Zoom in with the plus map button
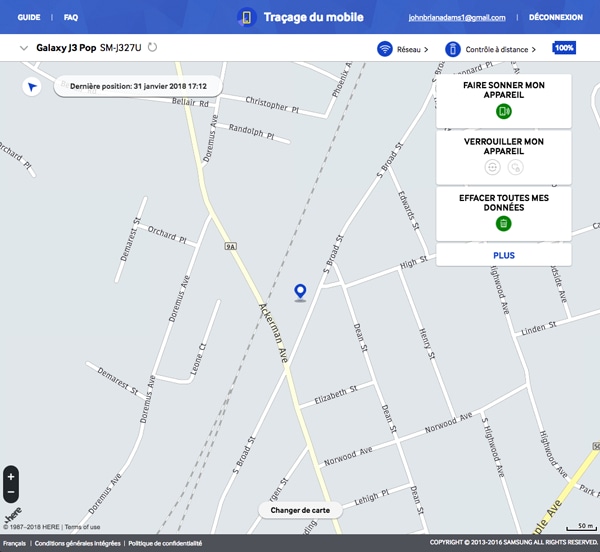600x552 pixels. point(11,477)
